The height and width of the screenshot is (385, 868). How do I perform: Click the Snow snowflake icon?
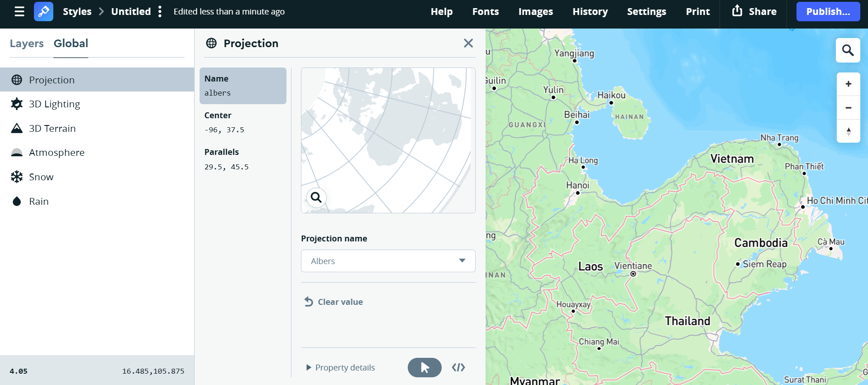17,177
